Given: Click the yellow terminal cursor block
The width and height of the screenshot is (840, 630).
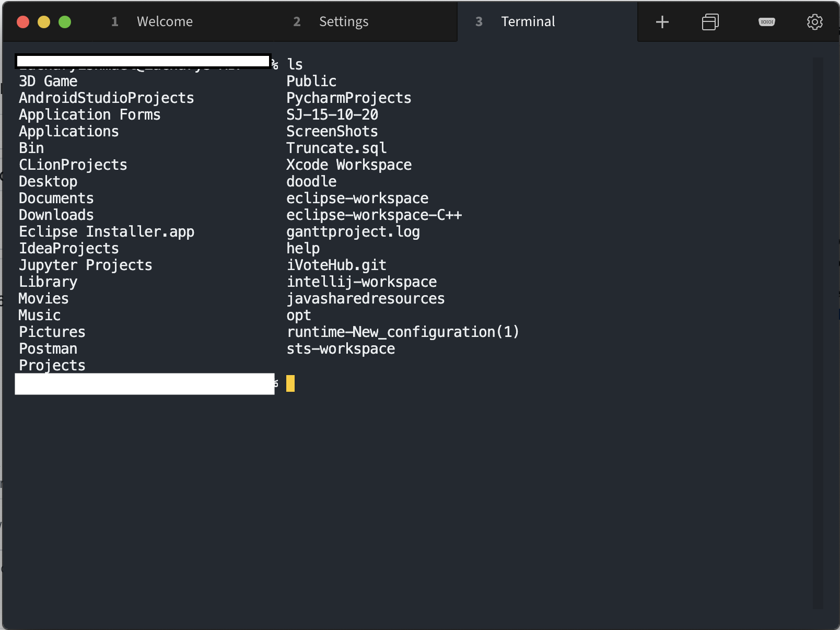Looking at the screenshot, I should point(290,383).
